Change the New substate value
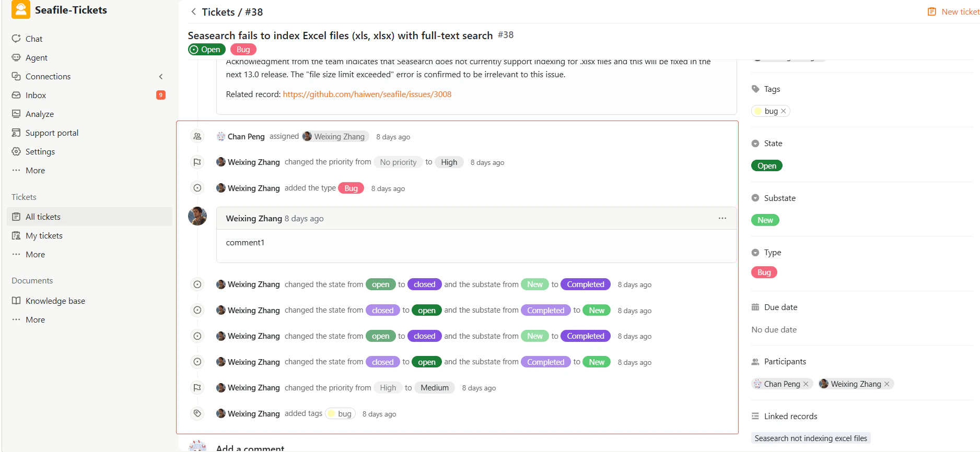The image size is (980, 452). tap(765, 220)
